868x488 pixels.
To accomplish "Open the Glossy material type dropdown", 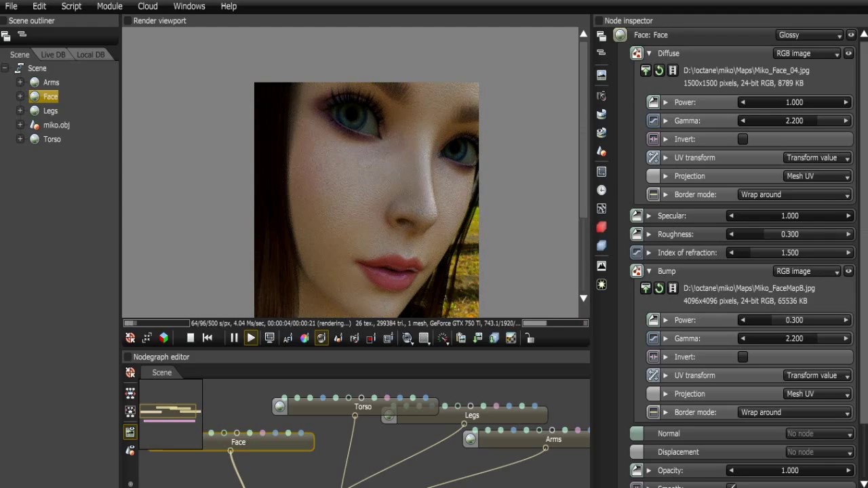I will tap(809, 35).
